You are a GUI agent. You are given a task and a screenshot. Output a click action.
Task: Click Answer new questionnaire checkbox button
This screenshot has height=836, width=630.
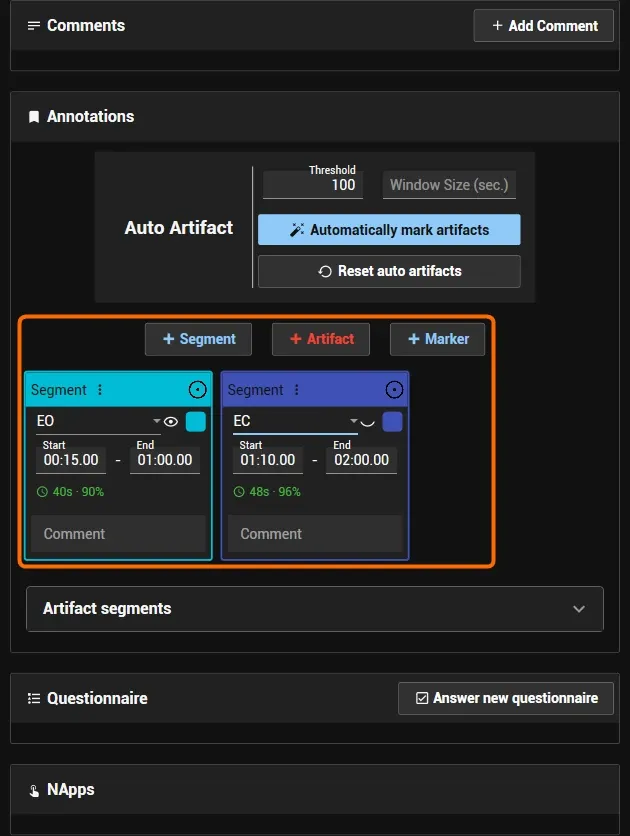506,698
